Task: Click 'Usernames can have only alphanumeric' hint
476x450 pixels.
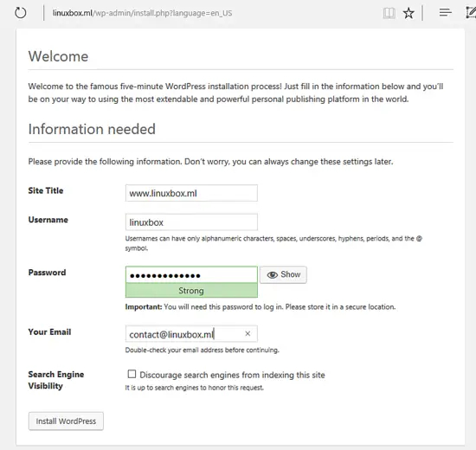Action: tap(273, 243)
